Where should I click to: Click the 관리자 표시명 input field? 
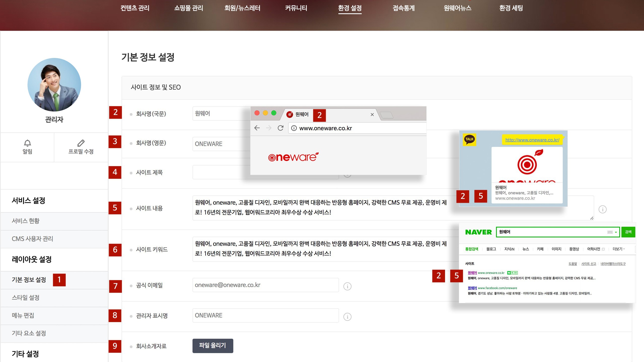266,315
